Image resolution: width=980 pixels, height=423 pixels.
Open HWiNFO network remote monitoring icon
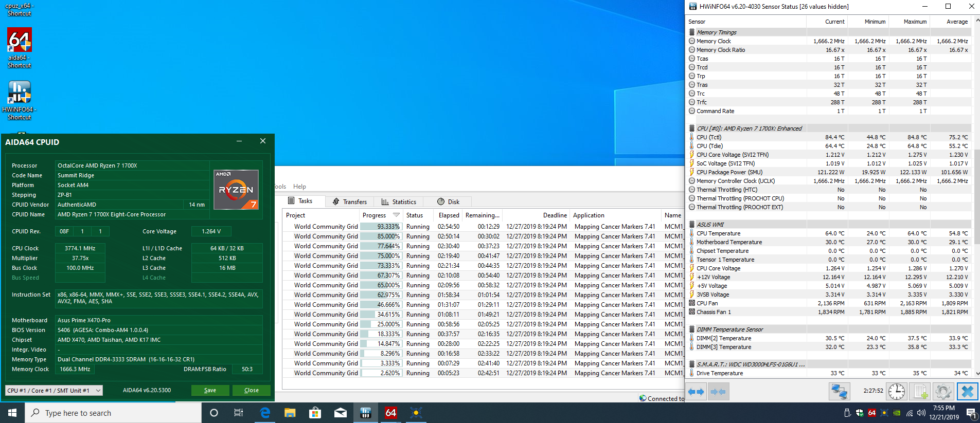839,392
